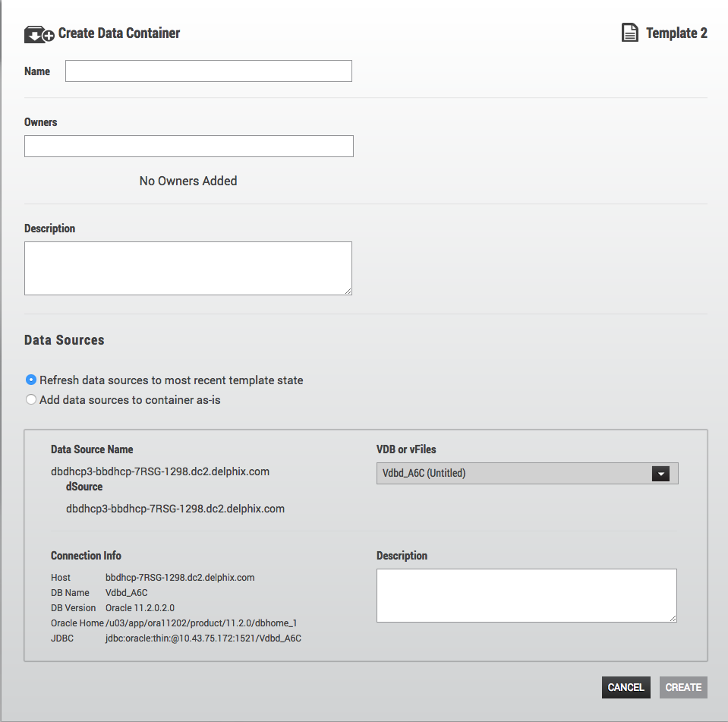The width and height of the screenshot is (728, 722).
Task: Click the Create Data Container icon
Action: 39,34
